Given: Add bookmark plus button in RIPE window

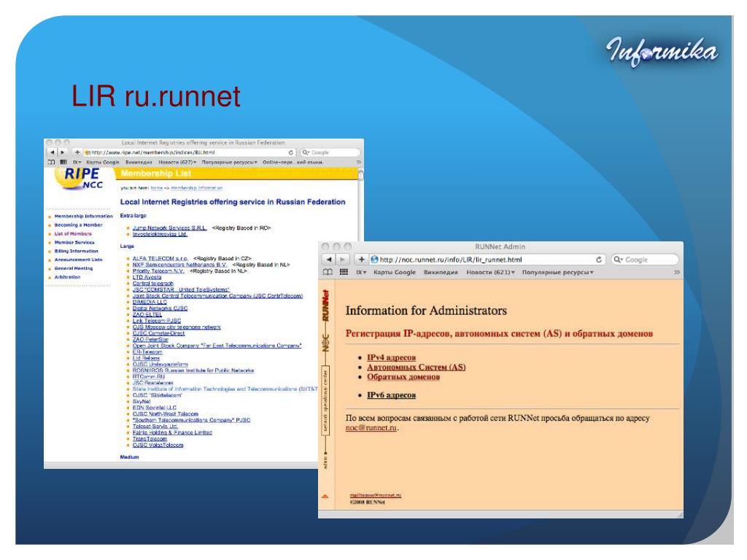Looking at the screenshot, I should (77, 152).
